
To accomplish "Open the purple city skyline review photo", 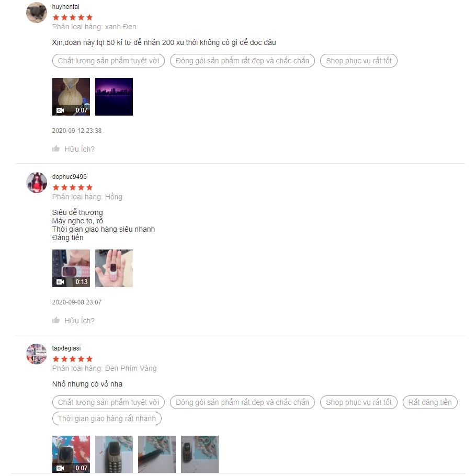I will pyautogui.click(x=114, y=97).
